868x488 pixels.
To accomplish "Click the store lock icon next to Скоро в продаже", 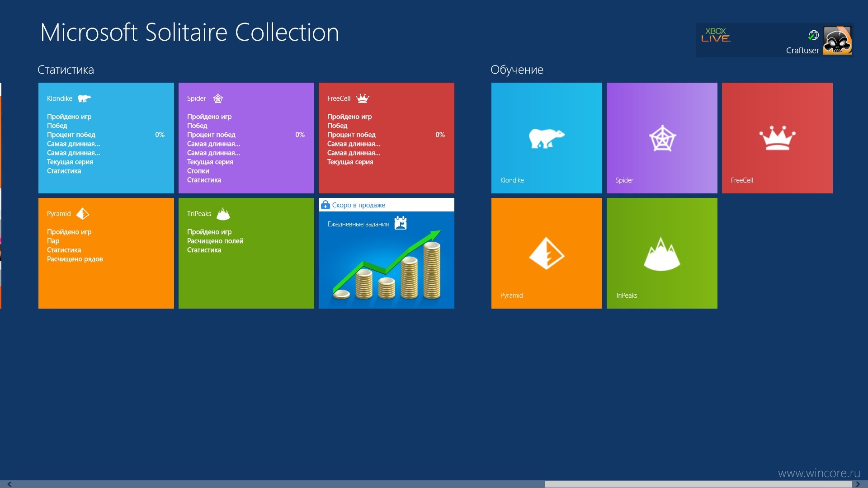I will (x=325, y=205).
